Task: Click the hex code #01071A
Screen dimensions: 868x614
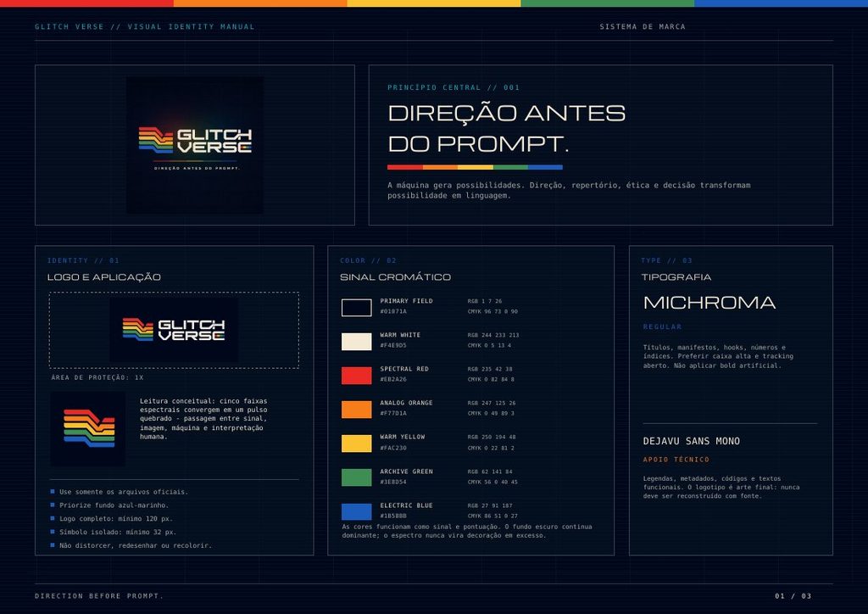Action: pyautogui.click(x=393, y=312)
